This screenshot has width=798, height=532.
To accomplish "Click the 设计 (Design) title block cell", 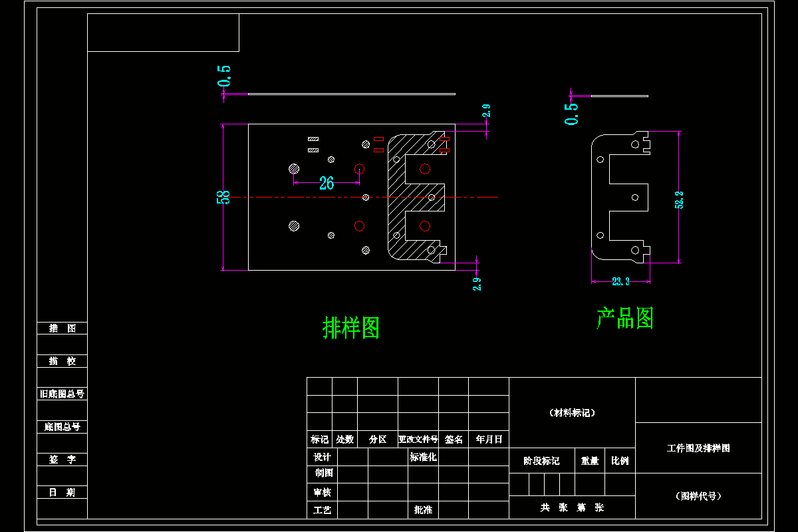I will pos(322,458).
